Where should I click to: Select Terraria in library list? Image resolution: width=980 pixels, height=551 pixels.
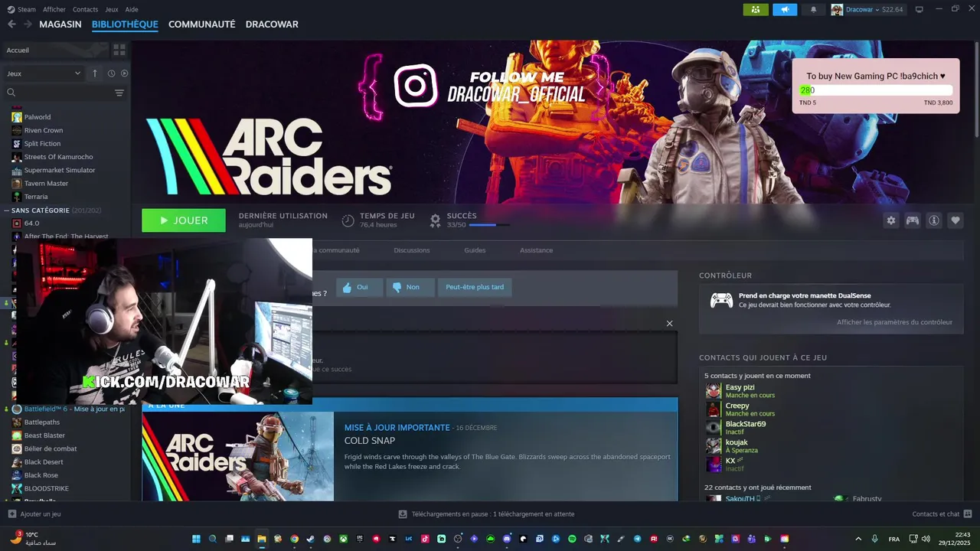36,197
